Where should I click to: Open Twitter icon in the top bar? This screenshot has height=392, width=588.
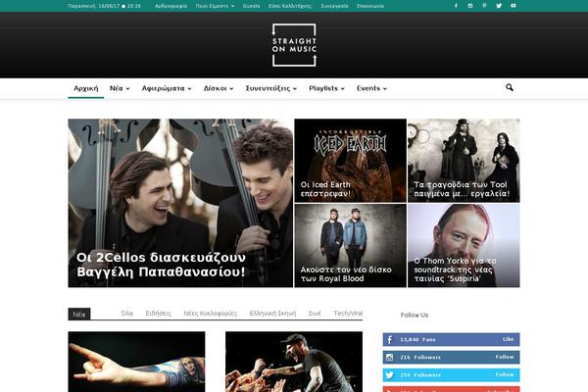pos(499,6)
